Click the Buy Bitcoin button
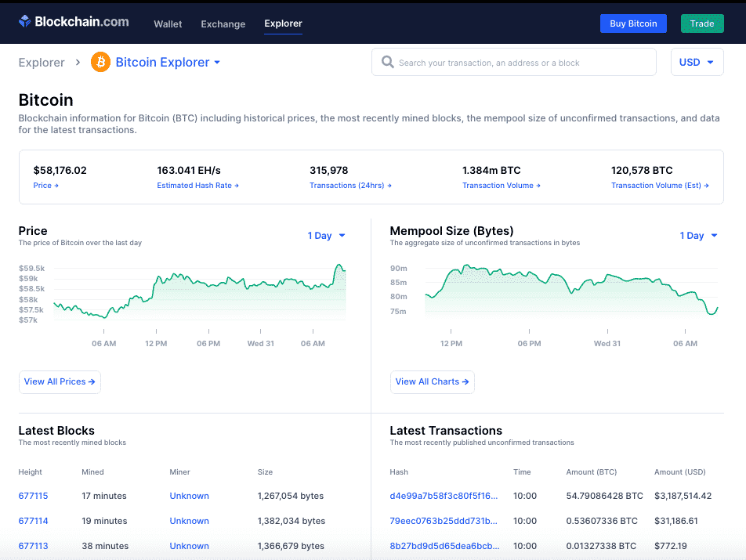 pos(633,23)
